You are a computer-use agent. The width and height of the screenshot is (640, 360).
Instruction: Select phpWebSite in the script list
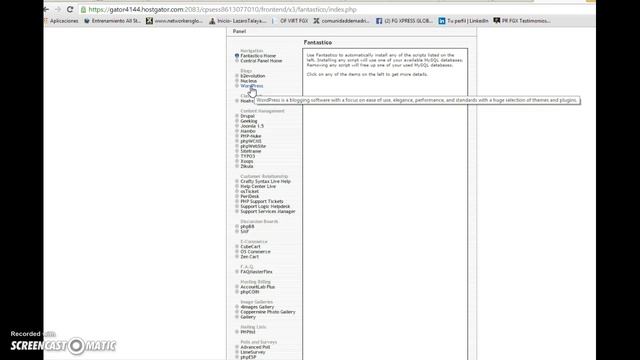coord(253,146)
